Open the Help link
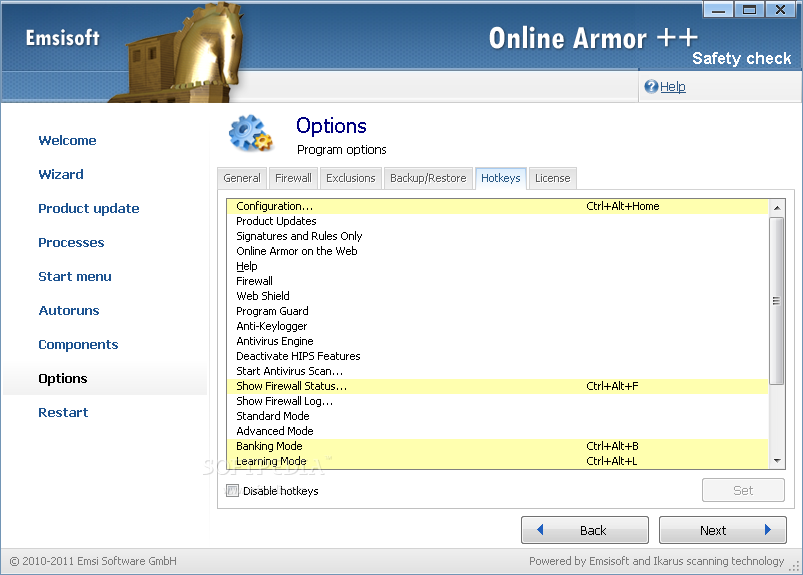803x575 pixels. pos(672,87)
